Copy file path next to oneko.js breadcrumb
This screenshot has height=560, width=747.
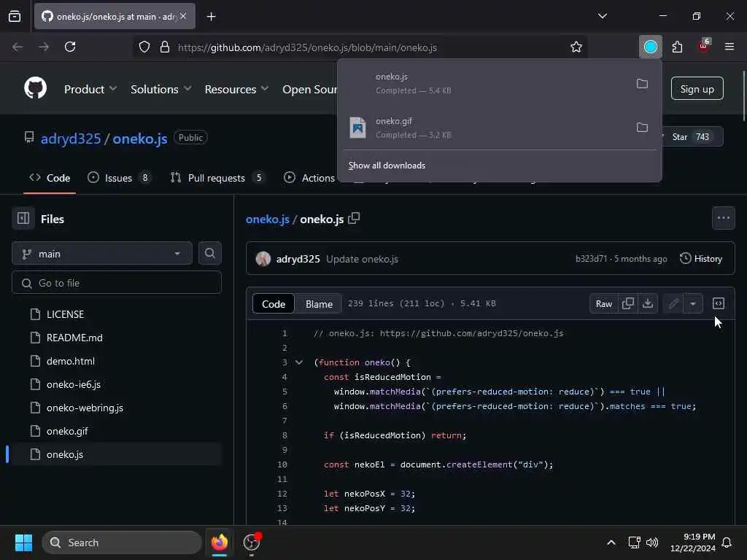tap(354, 218)
